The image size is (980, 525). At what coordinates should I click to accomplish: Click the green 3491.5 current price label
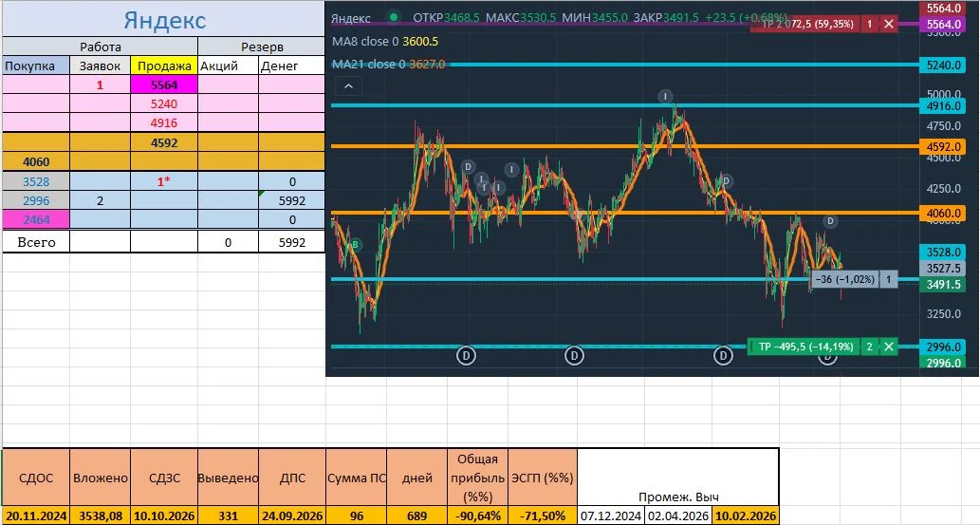(x=943, y=285)
